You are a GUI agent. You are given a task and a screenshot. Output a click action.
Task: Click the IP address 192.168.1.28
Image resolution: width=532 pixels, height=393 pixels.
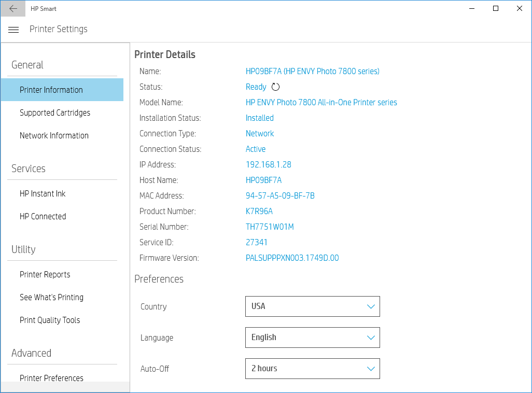coord(268,164)
